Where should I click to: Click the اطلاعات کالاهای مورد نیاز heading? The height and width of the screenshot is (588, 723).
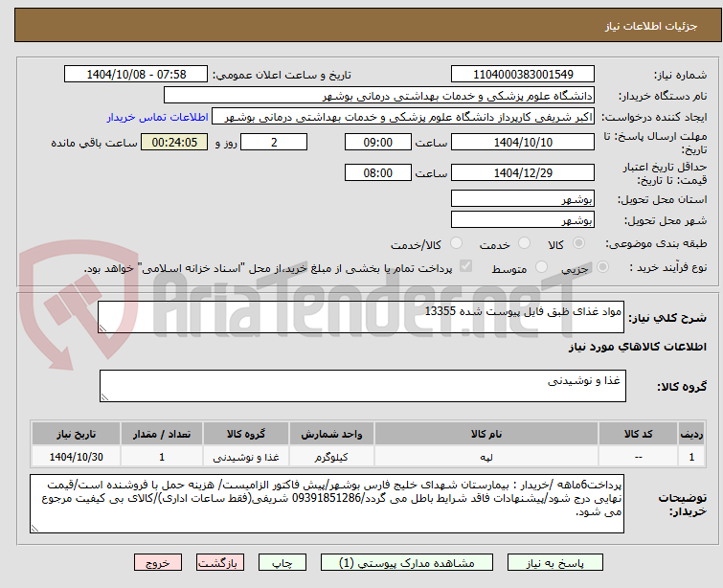point(637,347)
